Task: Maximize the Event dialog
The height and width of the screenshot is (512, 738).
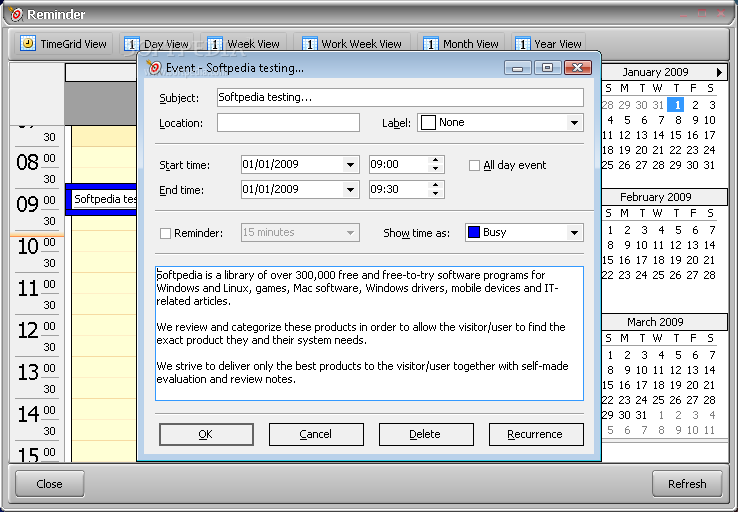Action: pos(547,68)
